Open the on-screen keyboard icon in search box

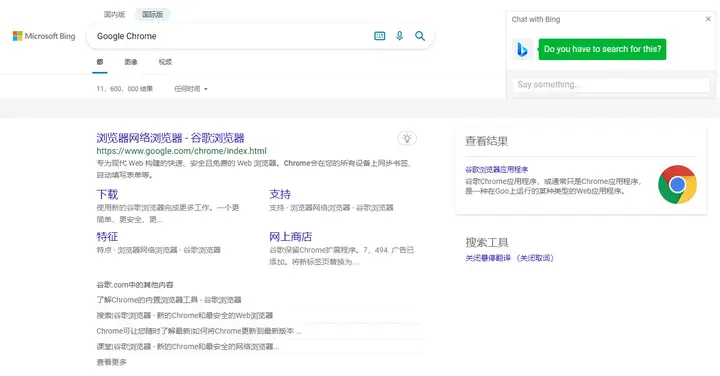(x=380, y=36)
